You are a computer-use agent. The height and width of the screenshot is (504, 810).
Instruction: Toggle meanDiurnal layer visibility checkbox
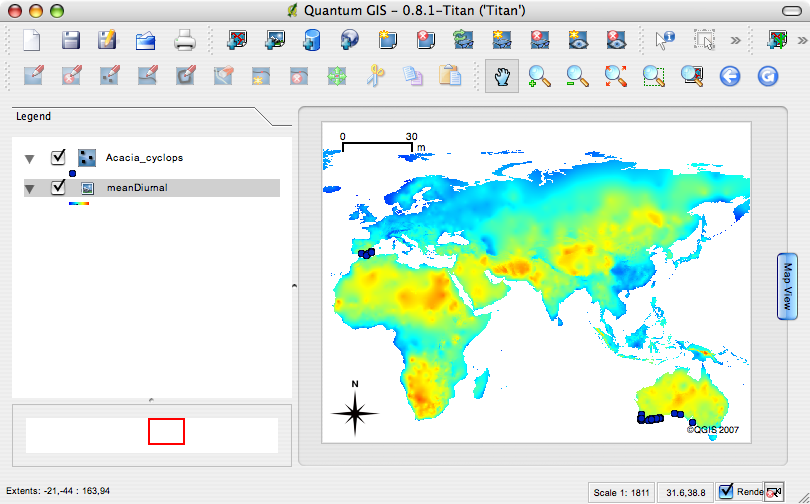coord(58,187)
